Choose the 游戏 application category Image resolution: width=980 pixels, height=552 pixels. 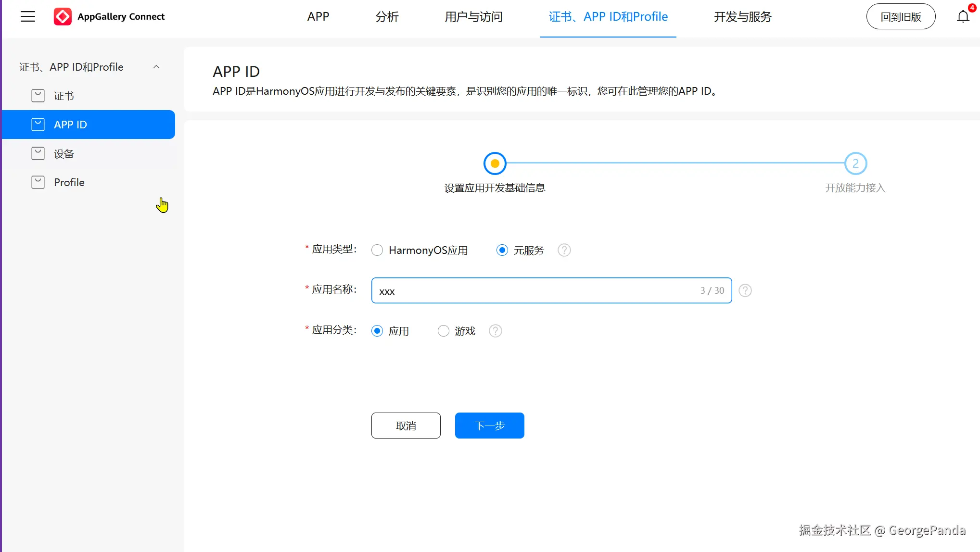pos(443,330)
